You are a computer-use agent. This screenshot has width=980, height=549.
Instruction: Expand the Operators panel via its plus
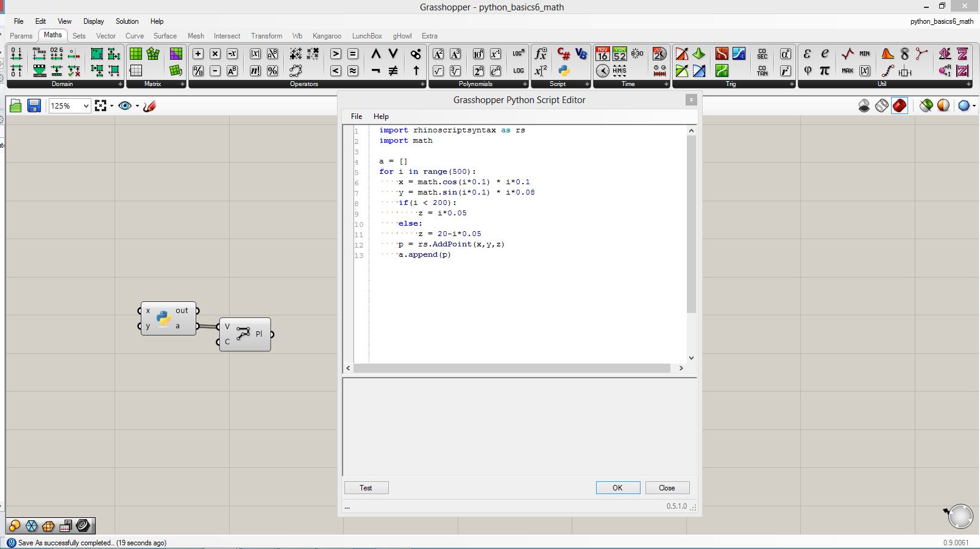[423, 84]
